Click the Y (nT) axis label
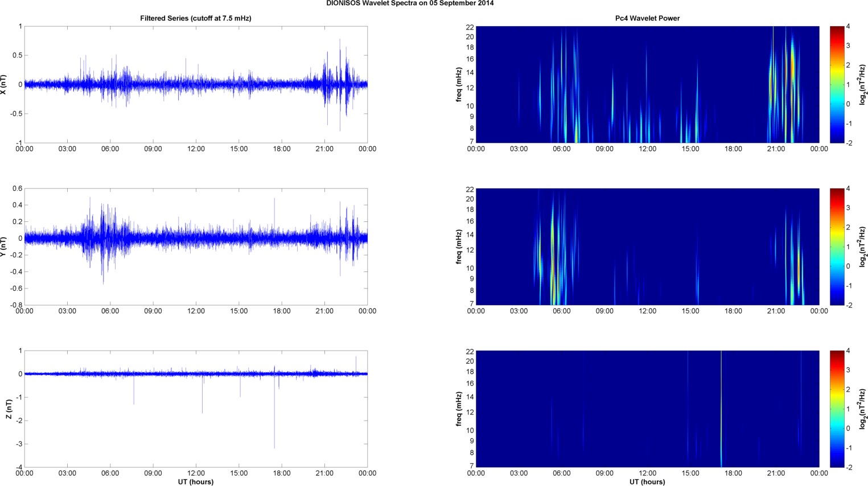Screen dimensions: 868x486 click(5, 246)
